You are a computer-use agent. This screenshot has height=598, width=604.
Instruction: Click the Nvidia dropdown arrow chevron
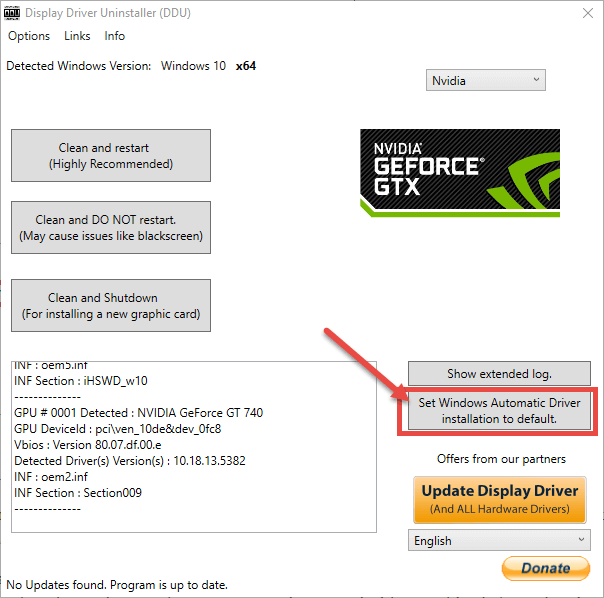pos(536,79)
